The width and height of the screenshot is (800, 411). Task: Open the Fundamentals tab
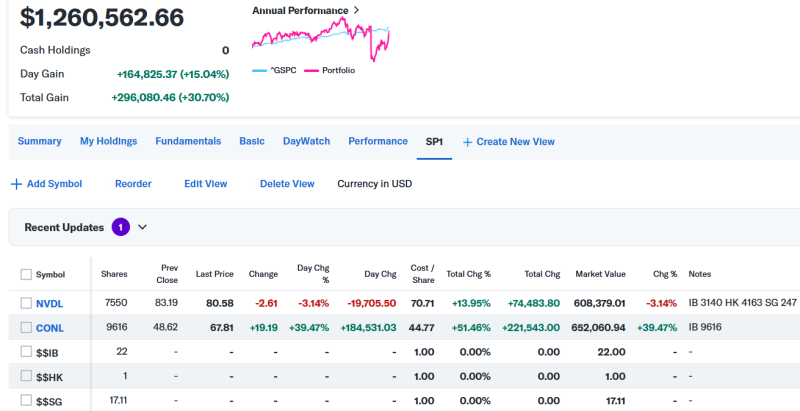(x=188, y=141)
